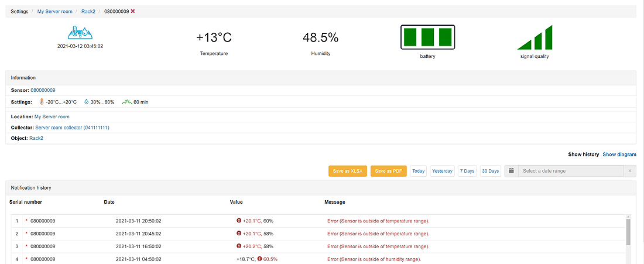Viewport: 644px width, 264px height.
Task: Switch to Show diagram view
Action: click(x=619, y=155)
